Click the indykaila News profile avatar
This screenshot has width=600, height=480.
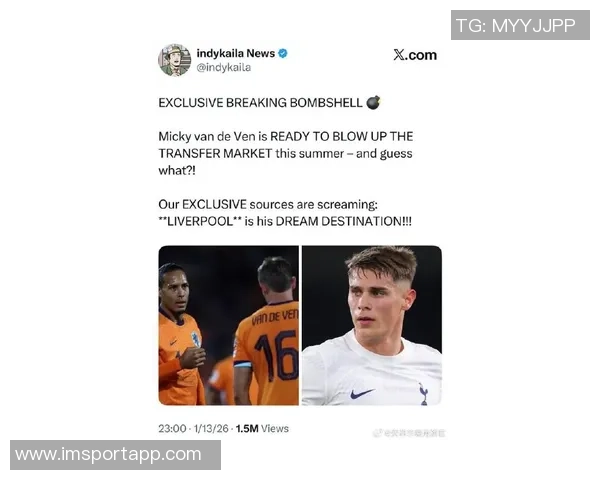click(x=174, y=60)
